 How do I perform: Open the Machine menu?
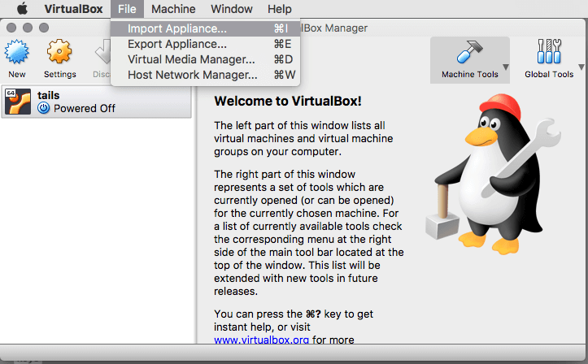point(173,9)
